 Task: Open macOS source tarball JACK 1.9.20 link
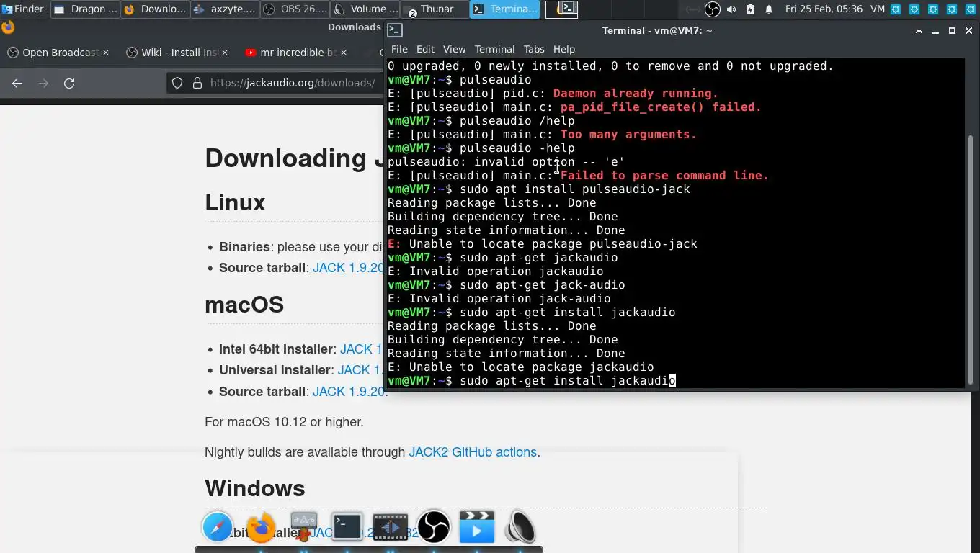349,392
